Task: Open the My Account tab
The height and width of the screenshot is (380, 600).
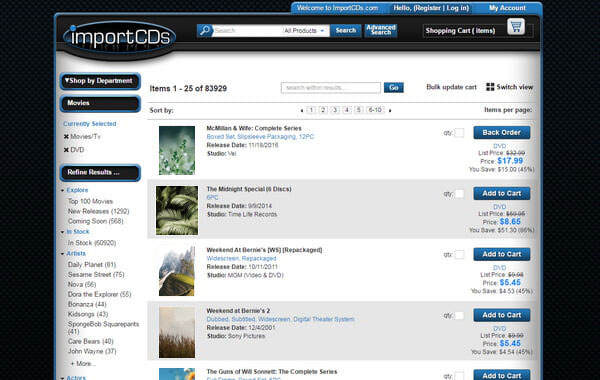Action: coord(507,8)
